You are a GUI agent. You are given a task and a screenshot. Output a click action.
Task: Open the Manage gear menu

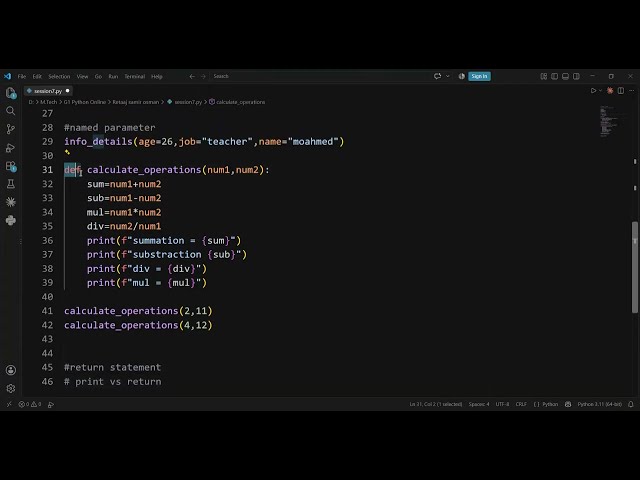11,389
